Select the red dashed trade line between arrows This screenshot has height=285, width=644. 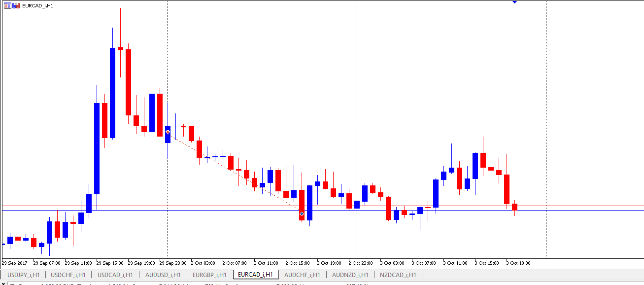pyautogui.click(x=235, y=173)
